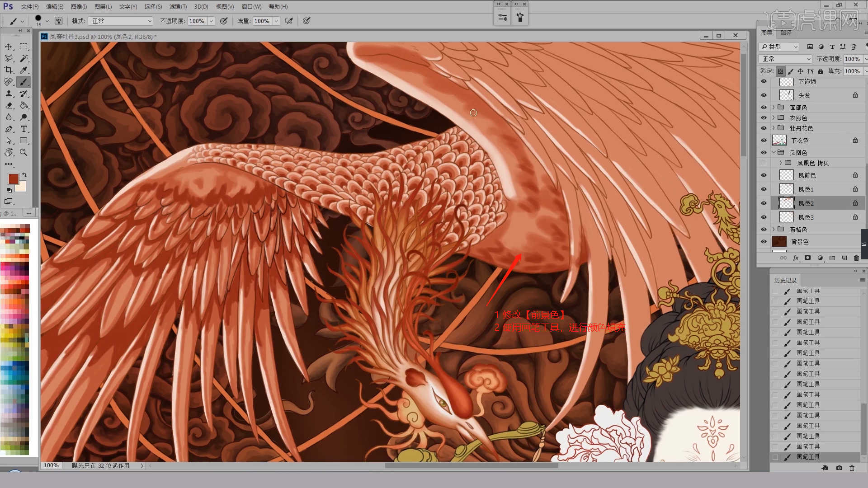
Task: Open the 图层(L) menu
Action: pos(103,7)
